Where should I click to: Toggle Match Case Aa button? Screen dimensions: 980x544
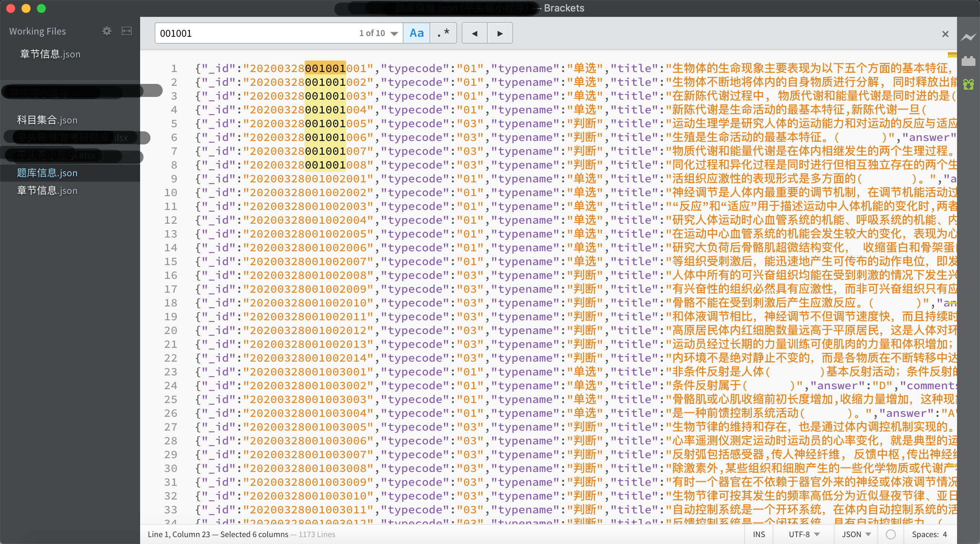pyautogui.click(x=416, y=33)
